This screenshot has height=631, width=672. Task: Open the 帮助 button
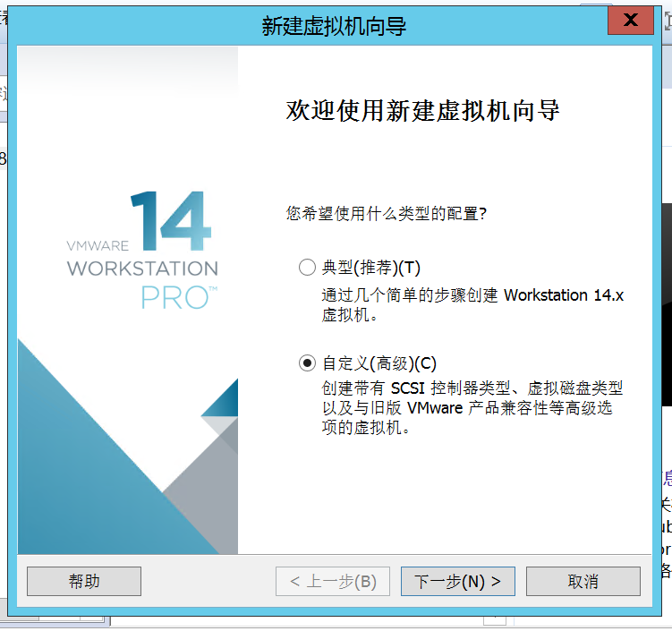point(84,581)
